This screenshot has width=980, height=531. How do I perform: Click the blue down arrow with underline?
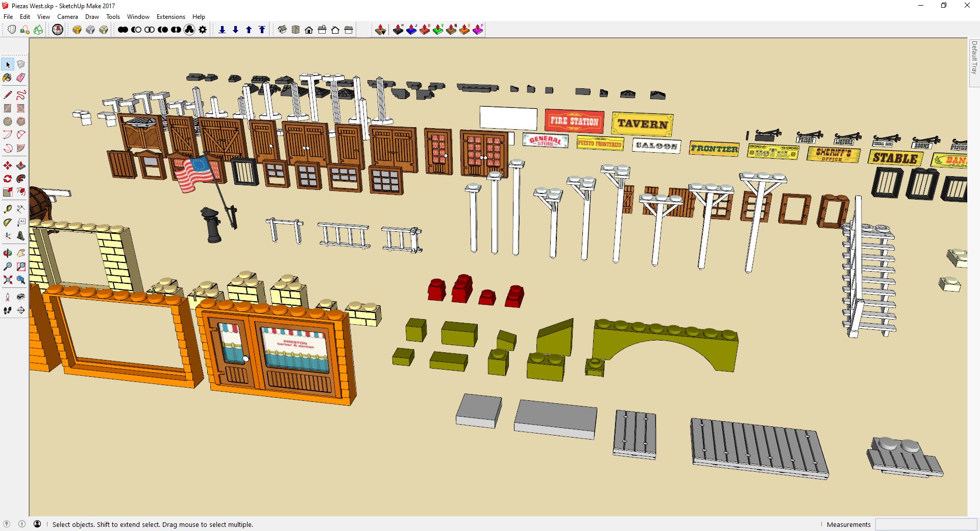tap(222, 30)
